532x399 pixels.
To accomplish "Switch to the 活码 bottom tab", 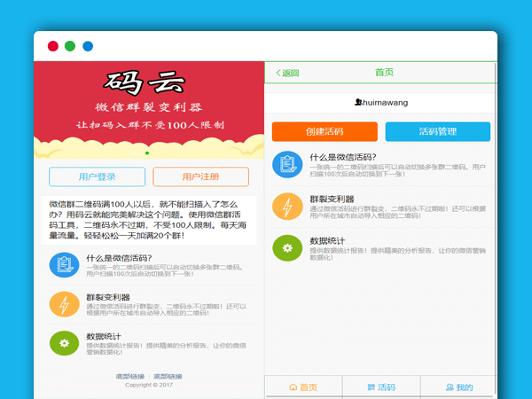I will (381, 387).
